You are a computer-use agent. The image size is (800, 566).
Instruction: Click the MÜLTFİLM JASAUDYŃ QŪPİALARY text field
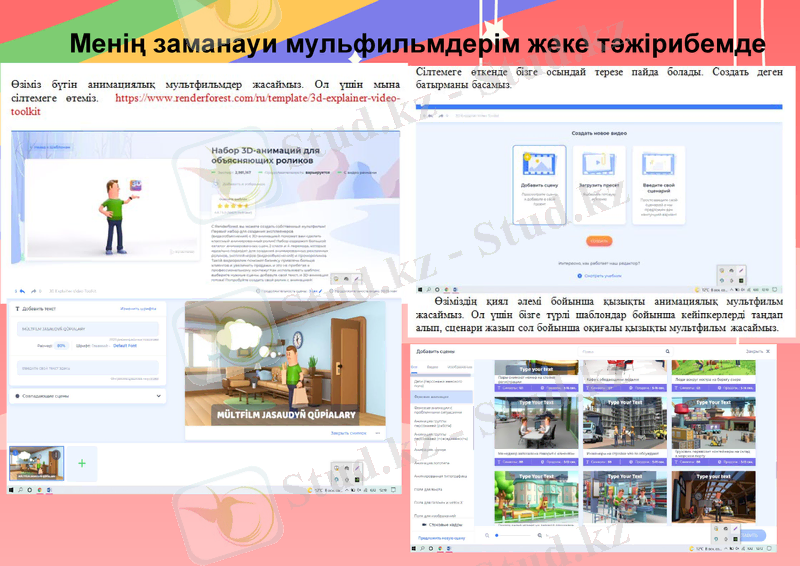coord(88,329)
